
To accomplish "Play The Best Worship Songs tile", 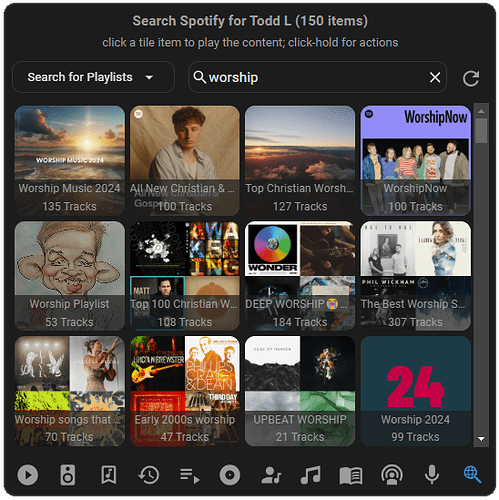I will pos(416,276).
